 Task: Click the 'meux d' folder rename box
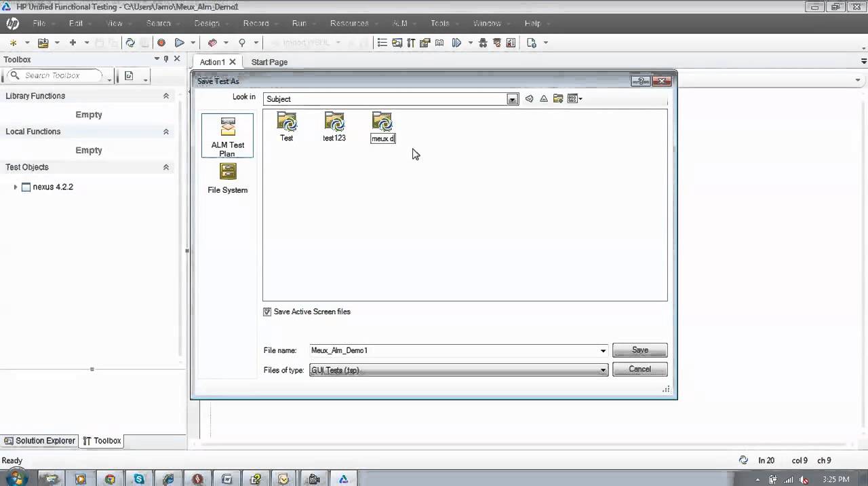383,138
